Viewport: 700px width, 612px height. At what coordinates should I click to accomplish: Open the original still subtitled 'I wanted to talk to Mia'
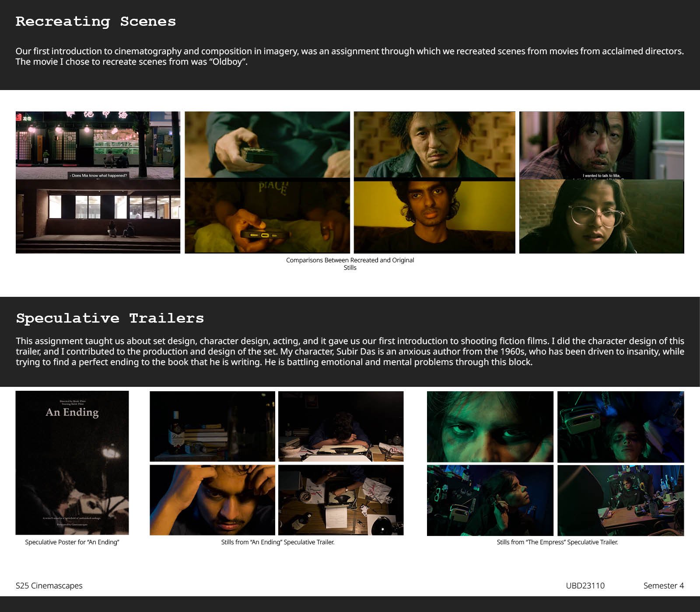point(602,145)
